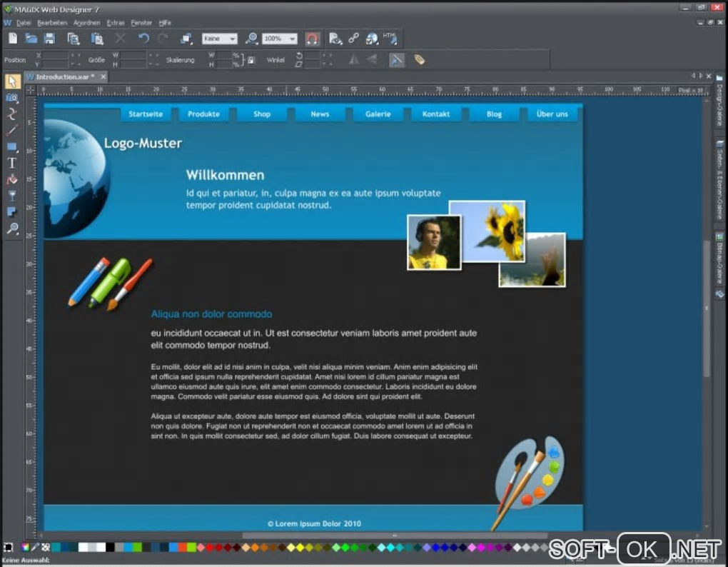Paste from clipboard with the Paste icon
Image resolution: width=728 pixels, height=567 pixels.
pos(96,39)
